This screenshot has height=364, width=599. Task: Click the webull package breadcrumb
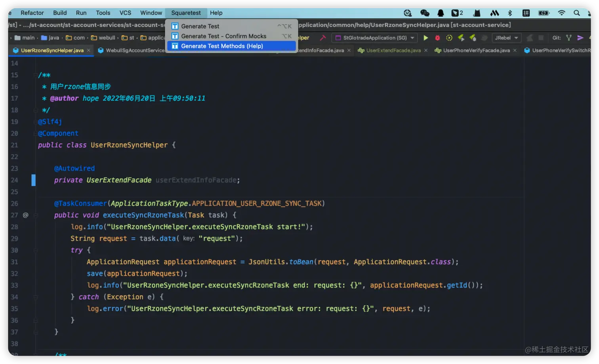coord(103,38)
